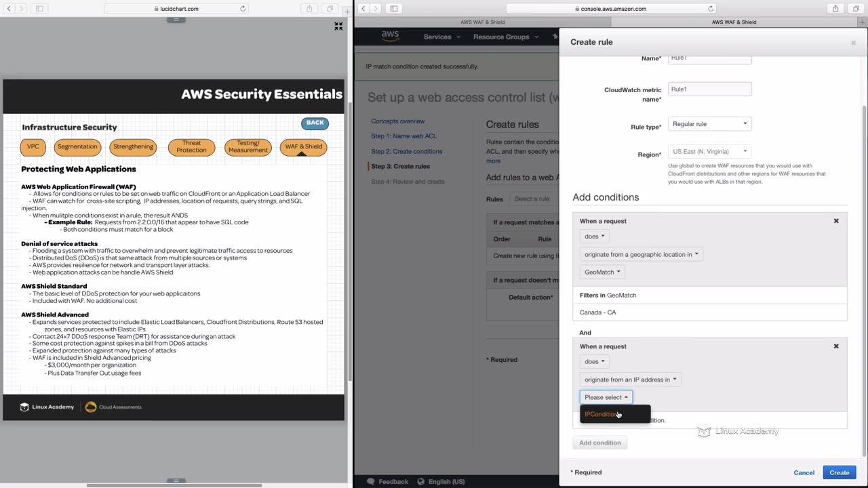This screenshot has height=488, width=868.
Task: Open 'originate from a geographic location in' dropdown
Action: coord(641,254)
